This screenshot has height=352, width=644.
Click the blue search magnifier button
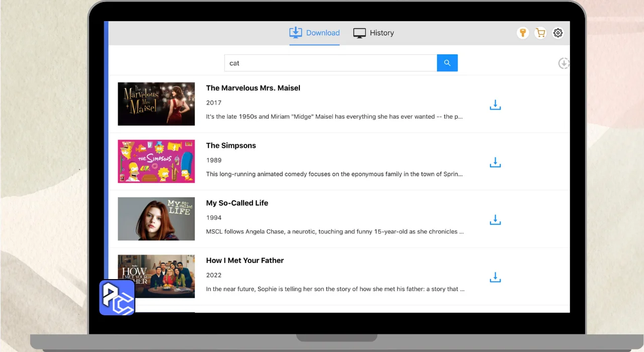[447, 63]
